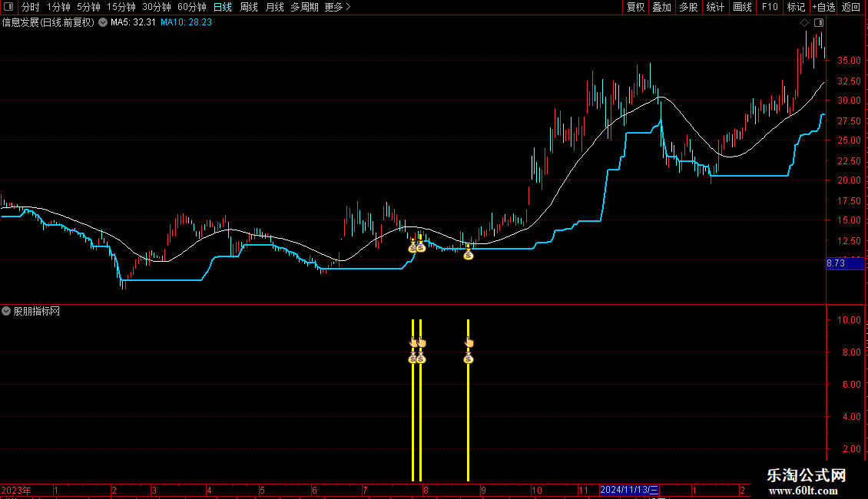The image size is (868, 499).
Task: Click the 2024/11/13/三 date marker
Action: 629,490
